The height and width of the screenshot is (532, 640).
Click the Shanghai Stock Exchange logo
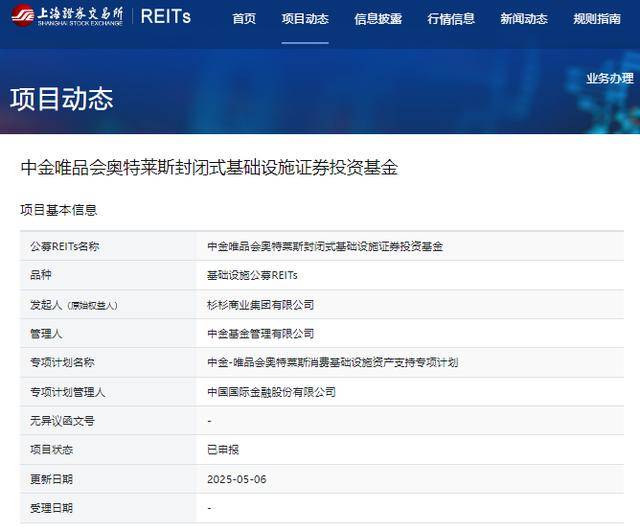[x=66, y=16]
